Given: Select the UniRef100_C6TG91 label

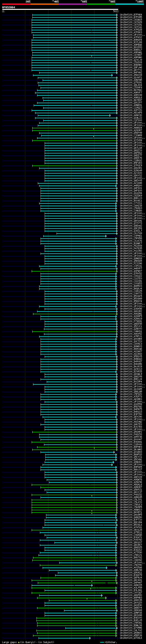Looking at the screenshot, I should coord(131,25).
